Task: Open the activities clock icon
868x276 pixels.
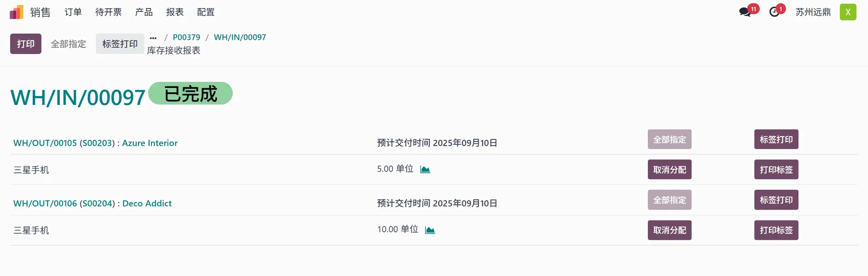Action: click(774, 12)
